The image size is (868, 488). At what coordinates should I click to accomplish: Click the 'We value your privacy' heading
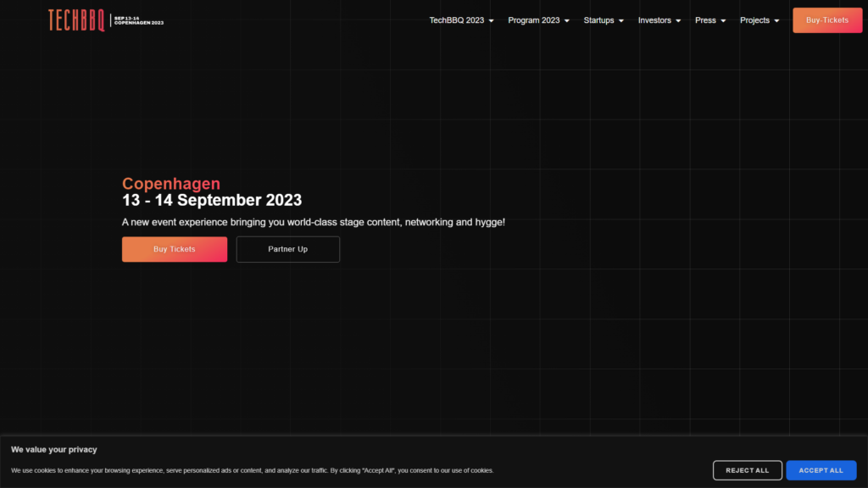click(x=54, y=450)
